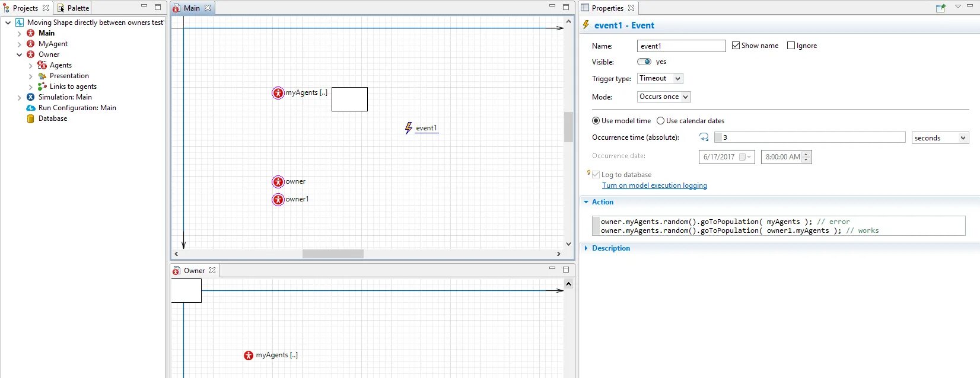
Task: Click the Main agent icon in project tree
Action: point(31,33)
